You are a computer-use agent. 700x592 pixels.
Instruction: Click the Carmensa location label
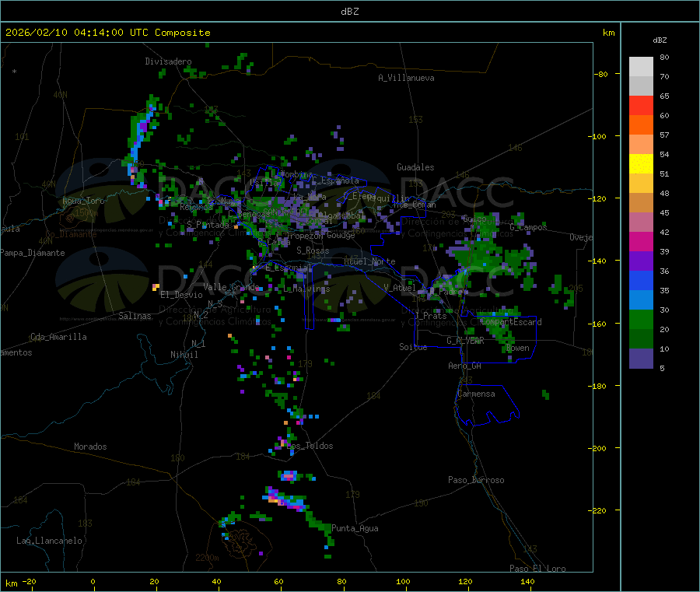click(476, 394)
